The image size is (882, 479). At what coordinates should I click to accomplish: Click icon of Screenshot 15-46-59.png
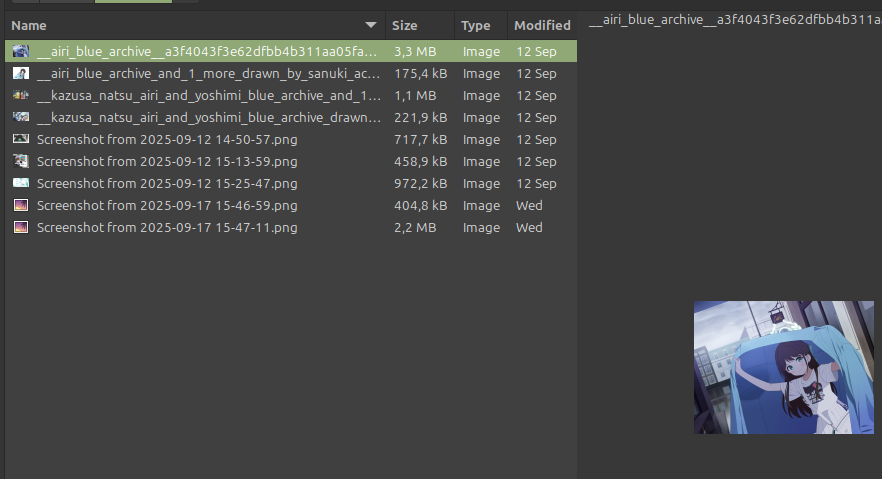pyautogui.click(x=21, y=205)
